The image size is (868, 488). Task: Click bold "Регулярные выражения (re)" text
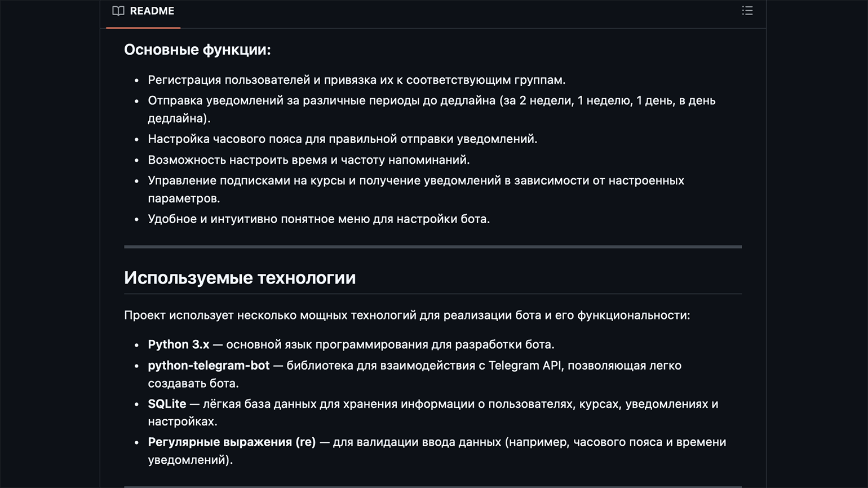coord(232,442)
